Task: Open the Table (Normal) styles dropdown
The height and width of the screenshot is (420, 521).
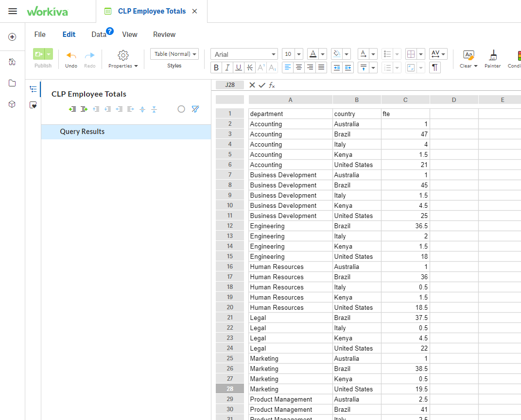Action: [x=174, y=54]
